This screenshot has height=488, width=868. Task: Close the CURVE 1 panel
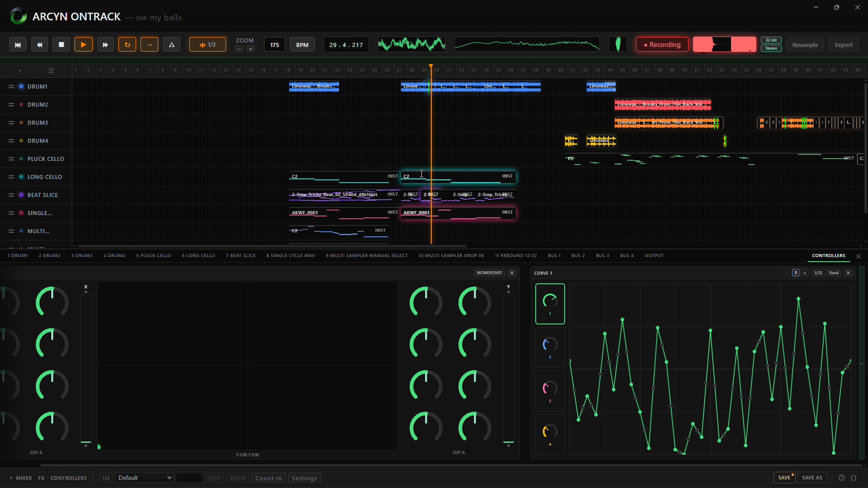pos(848,273)
